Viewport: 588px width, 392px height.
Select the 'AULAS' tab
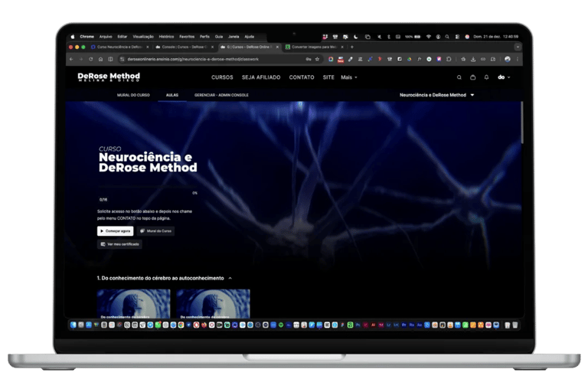(172, 95)
